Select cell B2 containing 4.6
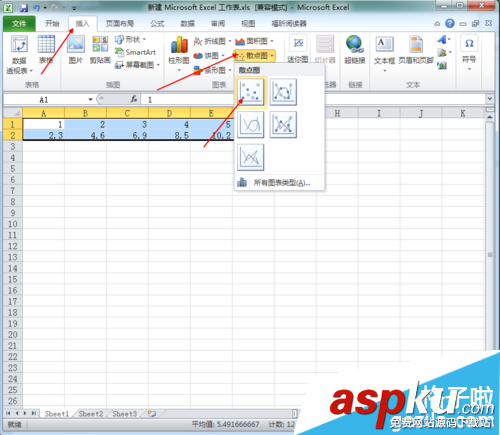 (85, 135)
